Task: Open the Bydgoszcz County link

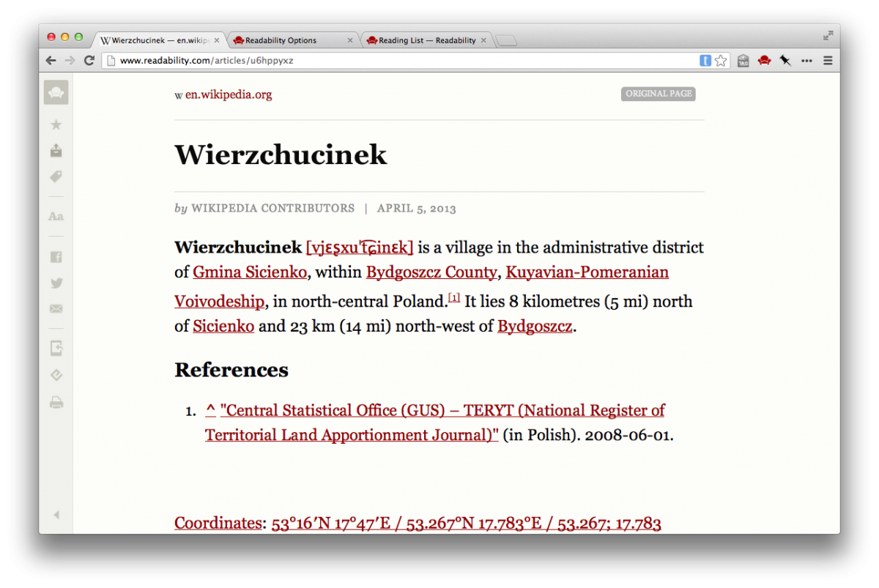Action: [x=431, y=272]
